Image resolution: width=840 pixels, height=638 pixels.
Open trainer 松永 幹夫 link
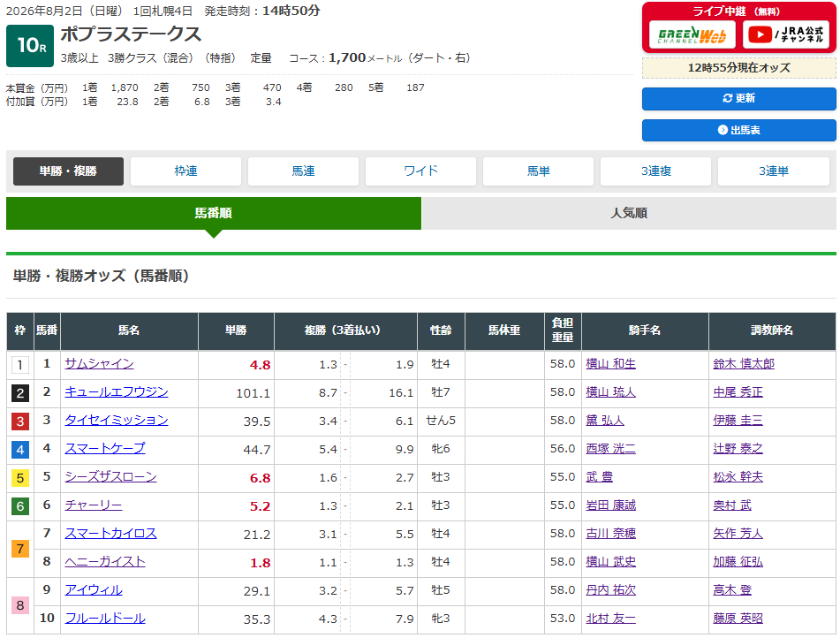738,476
